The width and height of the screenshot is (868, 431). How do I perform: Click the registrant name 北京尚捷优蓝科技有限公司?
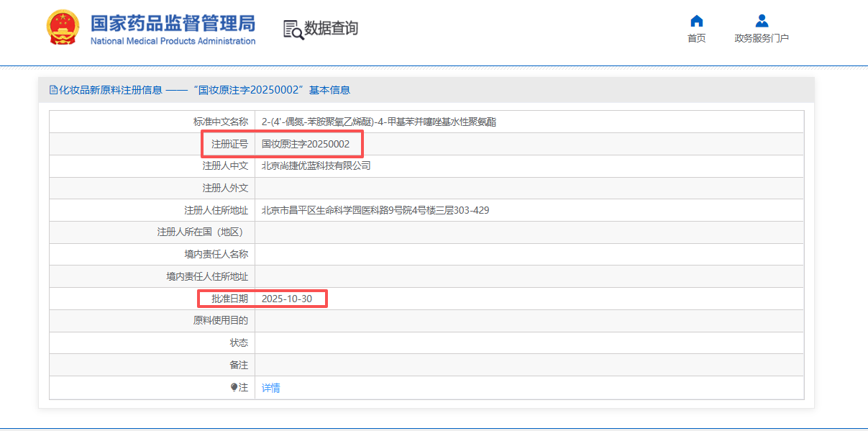pyautogui.click(x=316, y=165)
